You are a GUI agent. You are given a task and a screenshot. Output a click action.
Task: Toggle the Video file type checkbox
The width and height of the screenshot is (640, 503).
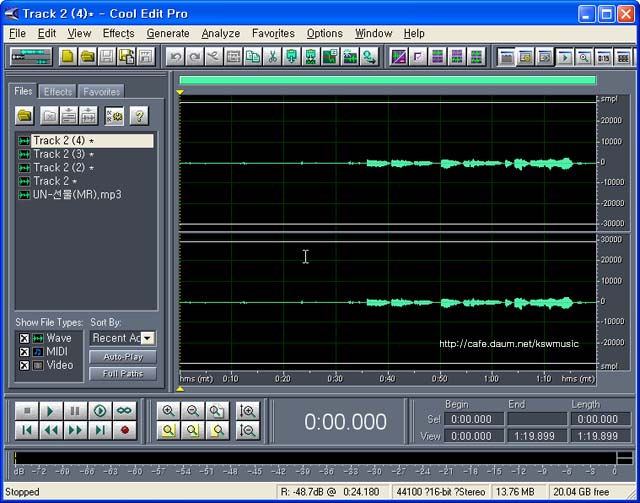click(24, 365)
